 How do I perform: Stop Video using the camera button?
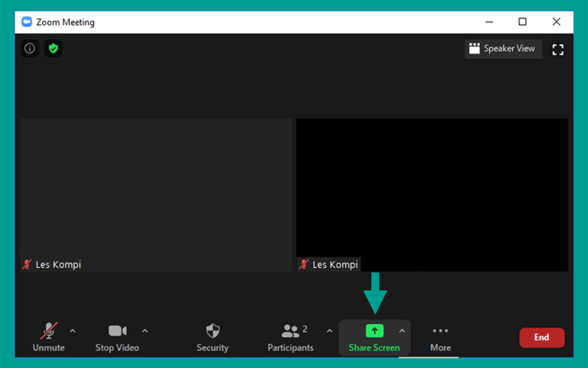pos(118,337)
